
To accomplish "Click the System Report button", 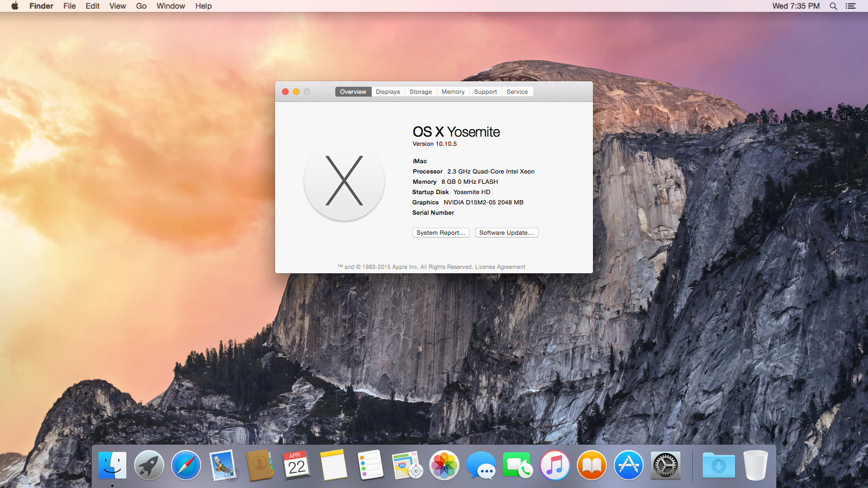I will coord(441,233).
